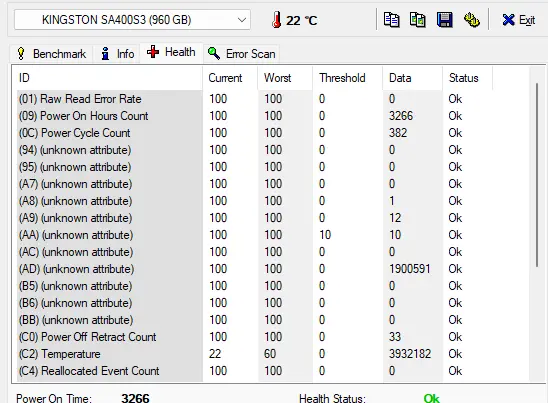Click data value 12 in A9 row
The height and width of the screenshot is (403, 548).
395,218
